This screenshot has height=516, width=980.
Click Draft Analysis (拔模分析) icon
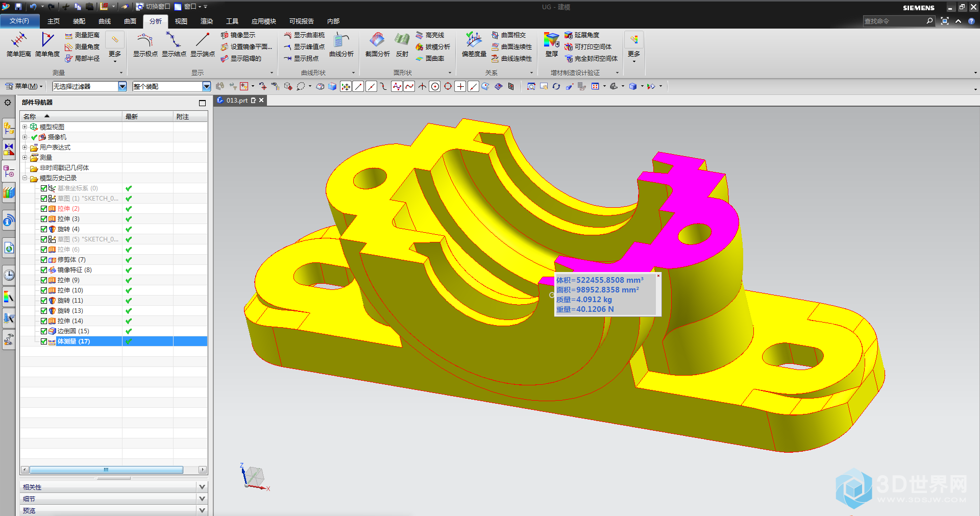pos(420,47)
